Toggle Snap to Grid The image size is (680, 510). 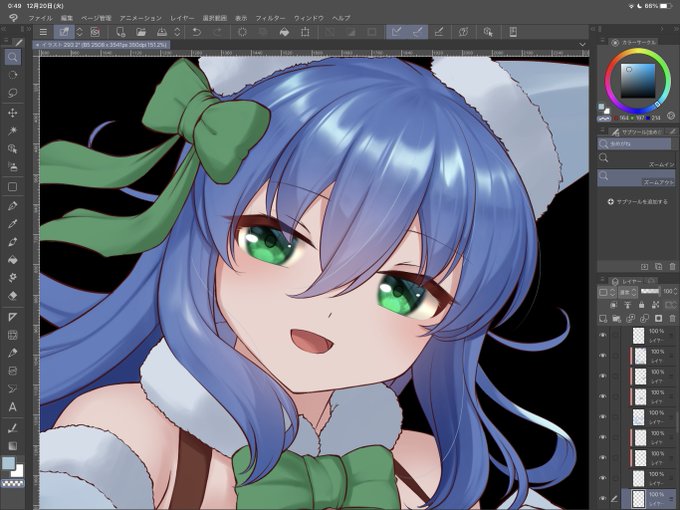tap(439, 32)
